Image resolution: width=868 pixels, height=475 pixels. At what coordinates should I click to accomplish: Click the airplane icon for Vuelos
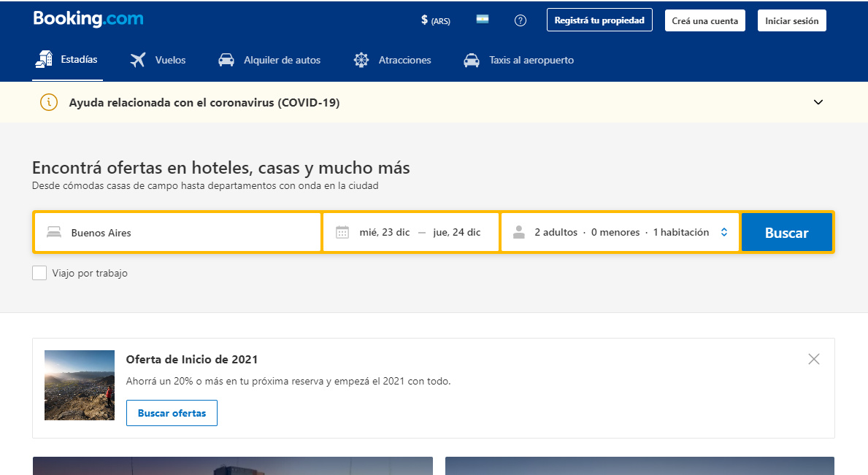point(138,60)
